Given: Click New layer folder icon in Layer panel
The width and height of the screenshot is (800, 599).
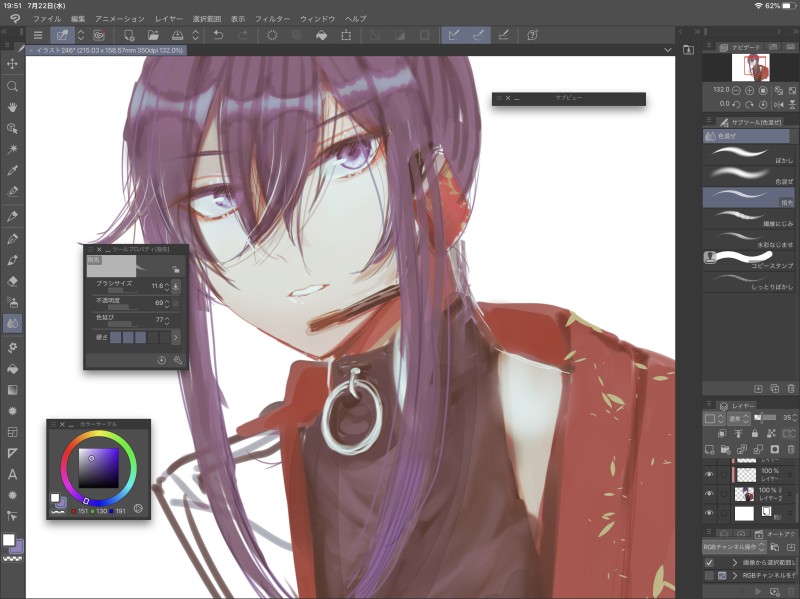Looking at the screenshot, I should [x=725, y=450].
